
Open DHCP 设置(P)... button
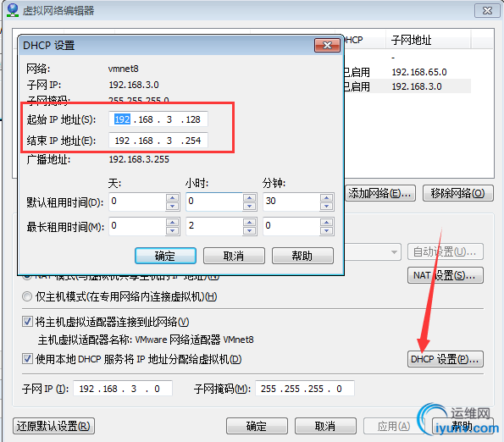tap(446, 359)
